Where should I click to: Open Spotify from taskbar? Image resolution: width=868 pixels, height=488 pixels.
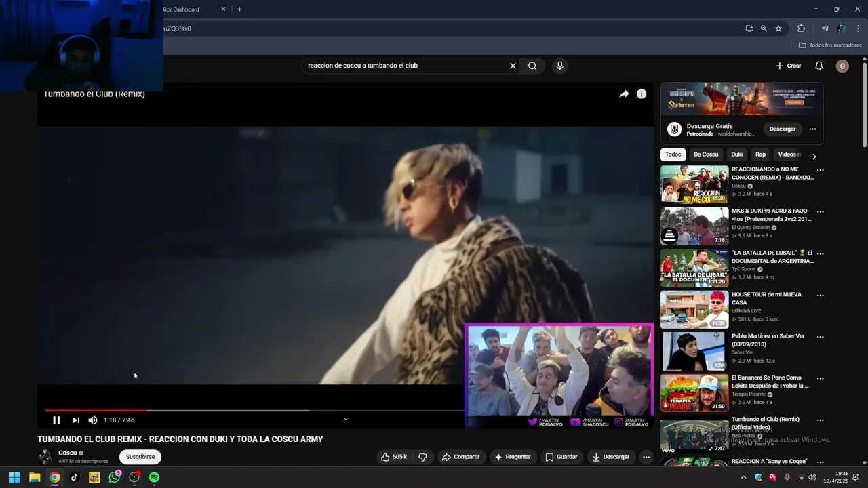(x=154, y=477)
